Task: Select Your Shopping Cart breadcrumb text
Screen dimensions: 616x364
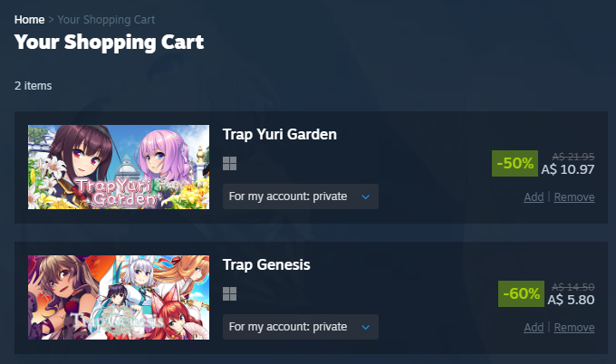Action: tap(106, 20)
